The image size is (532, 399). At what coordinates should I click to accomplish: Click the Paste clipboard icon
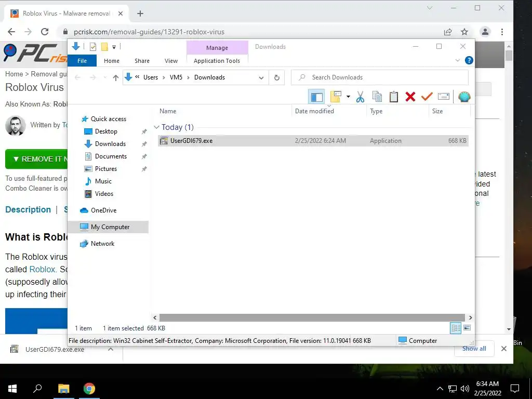394,97
